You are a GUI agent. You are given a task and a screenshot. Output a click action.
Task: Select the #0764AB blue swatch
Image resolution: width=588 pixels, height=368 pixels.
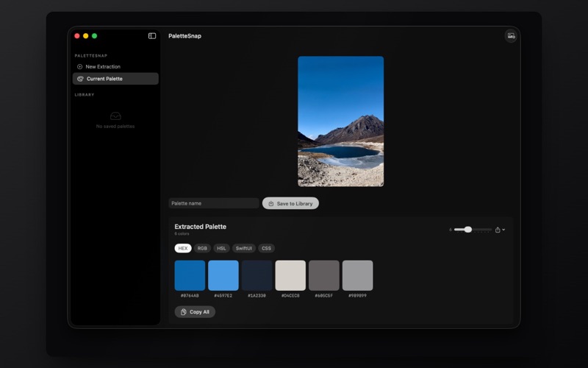pos(190,275)
